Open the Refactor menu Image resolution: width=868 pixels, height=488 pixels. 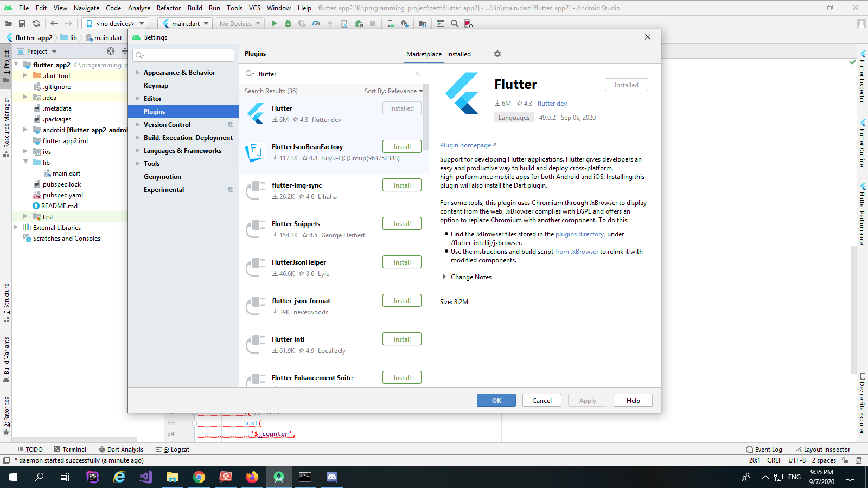[168, 8]
